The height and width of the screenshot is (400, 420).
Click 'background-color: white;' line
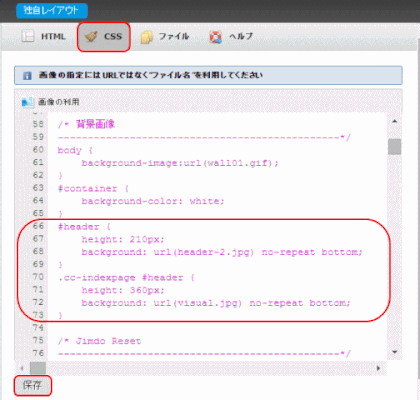click(153, 201)
